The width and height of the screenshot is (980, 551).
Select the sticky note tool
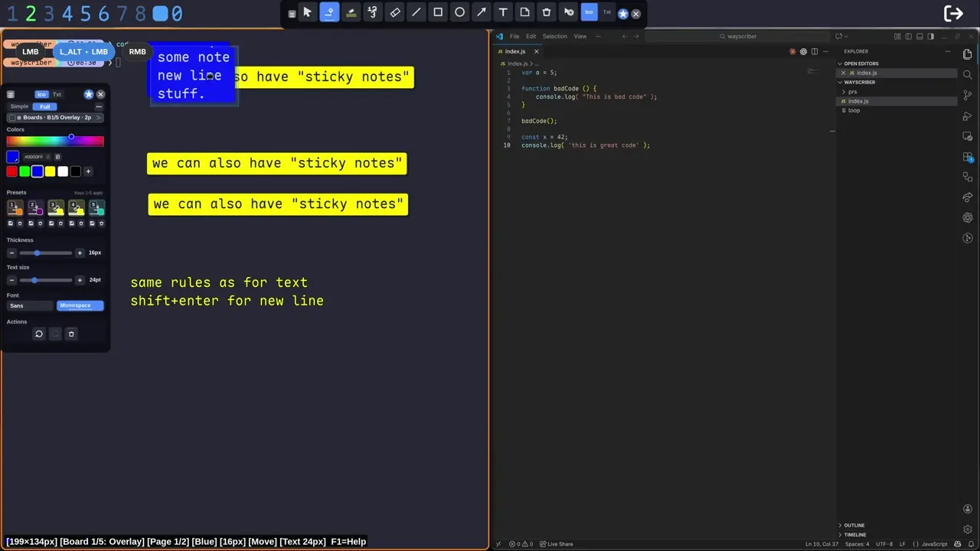pos(524,13)
